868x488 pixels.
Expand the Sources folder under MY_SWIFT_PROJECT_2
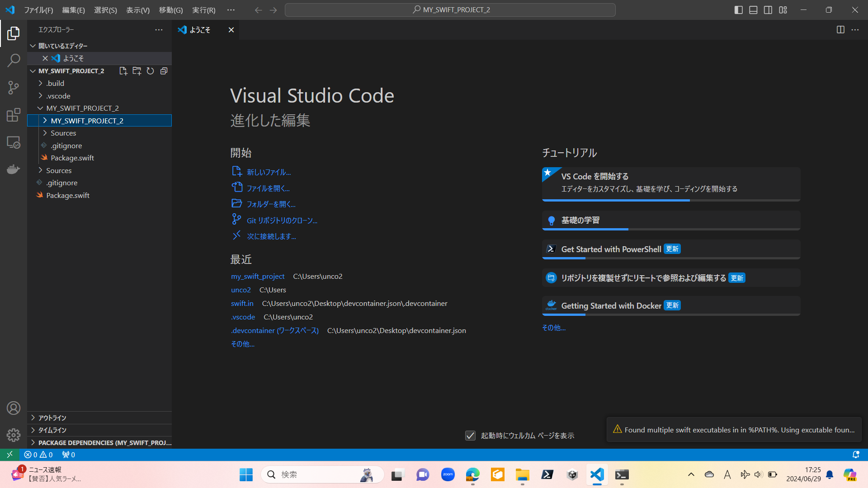click(x=64, y=133)
